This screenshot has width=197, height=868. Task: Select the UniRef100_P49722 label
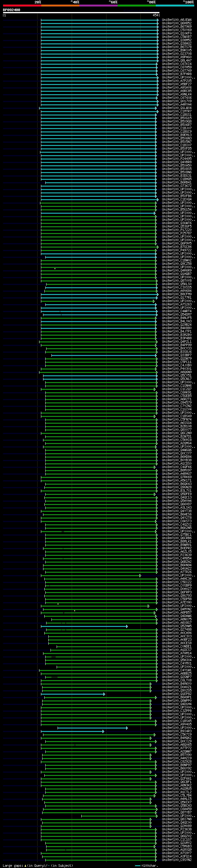click(x=177, y=250)
